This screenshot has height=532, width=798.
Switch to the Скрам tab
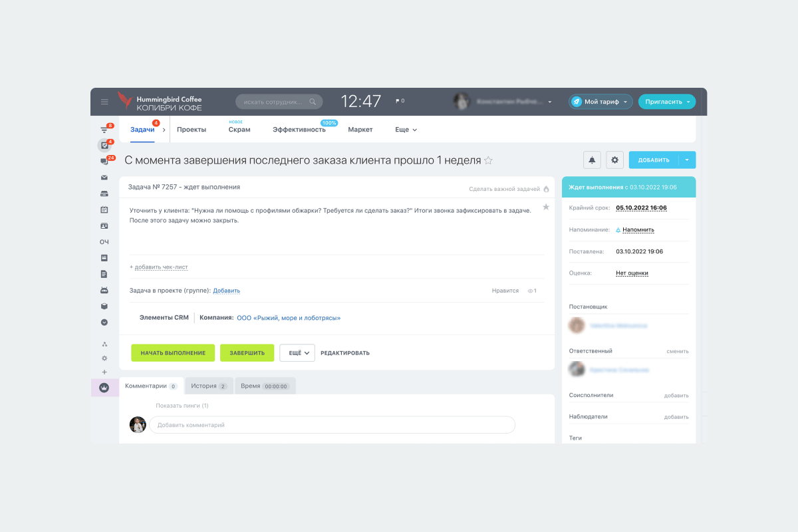(239, 130)
